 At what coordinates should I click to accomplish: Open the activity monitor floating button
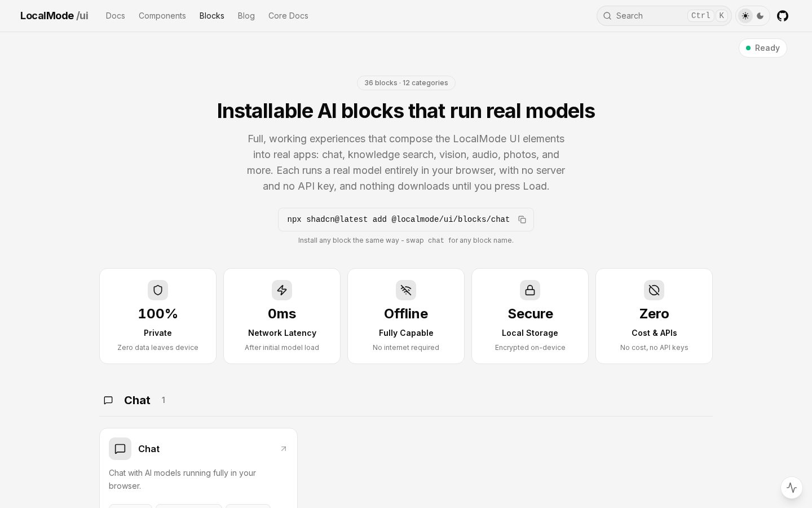[x=792, y=488]
